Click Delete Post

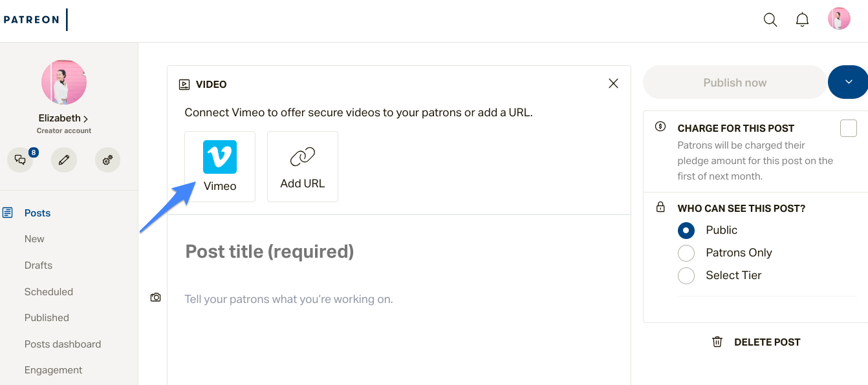(756, 342)
